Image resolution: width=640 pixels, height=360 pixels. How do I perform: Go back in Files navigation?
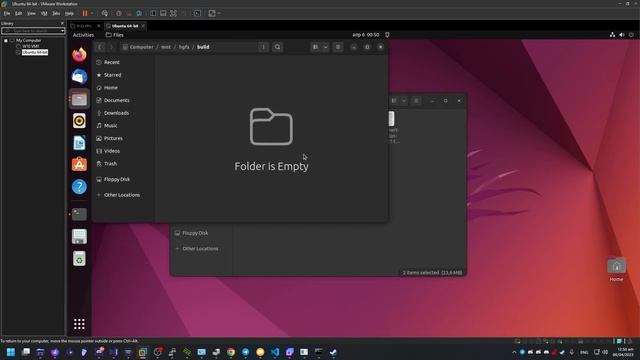pos(100,47)
